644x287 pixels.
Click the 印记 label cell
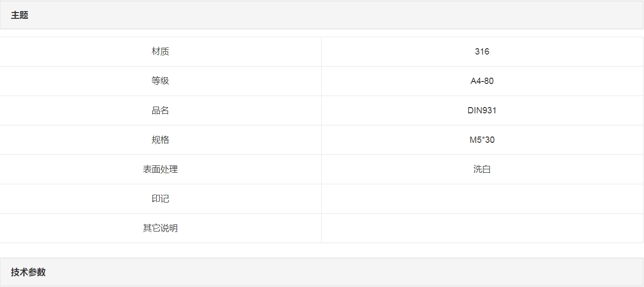coord(160,199)
